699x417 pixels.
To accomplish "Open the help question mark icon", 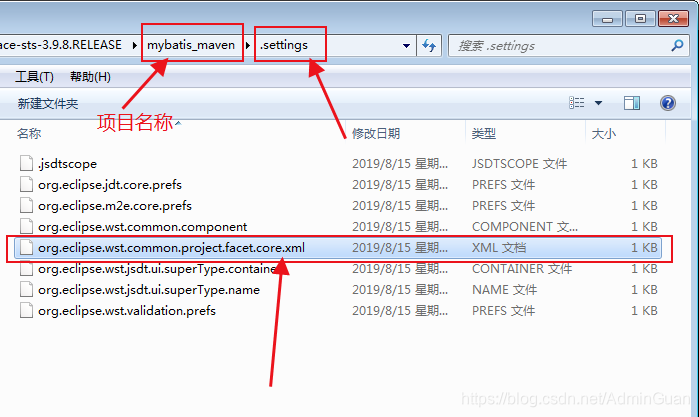I will click(667, 103).
